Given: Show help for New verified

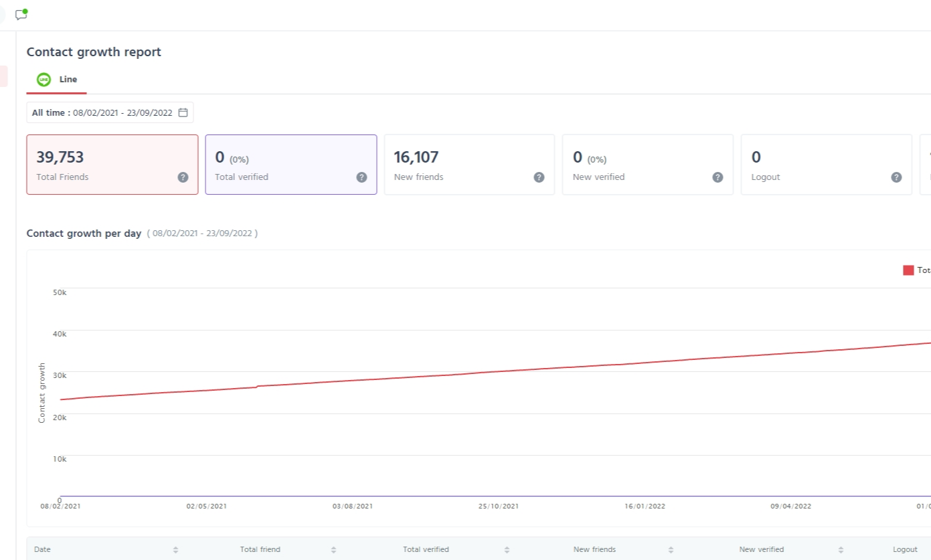Looking at the screenshot, I should pos(717,177).
